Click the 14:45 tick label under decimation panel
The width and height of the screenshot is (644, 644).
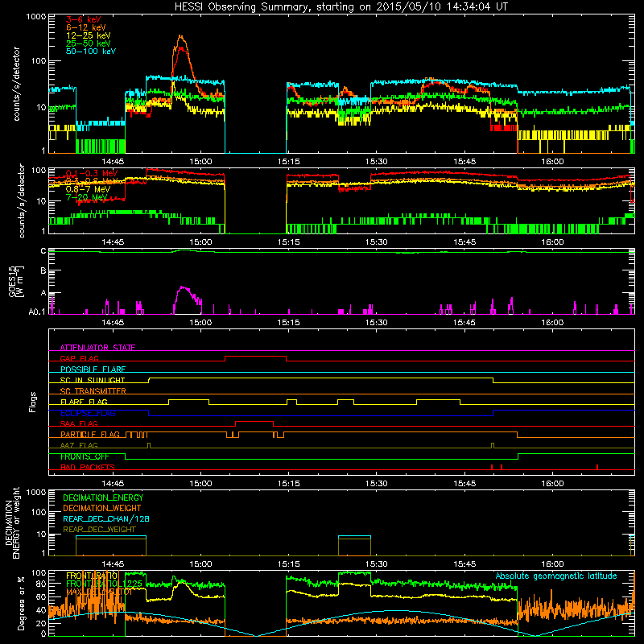(x=113, y=564)
